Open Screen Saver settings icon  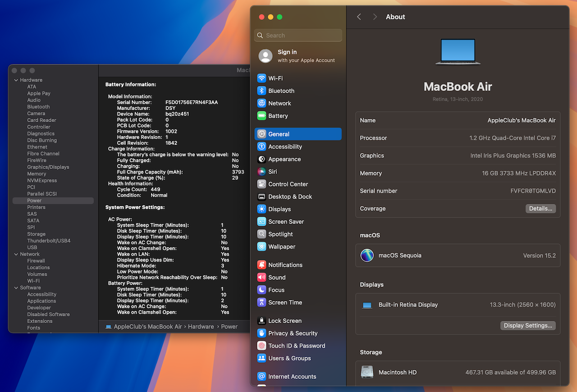click(261, 222)
